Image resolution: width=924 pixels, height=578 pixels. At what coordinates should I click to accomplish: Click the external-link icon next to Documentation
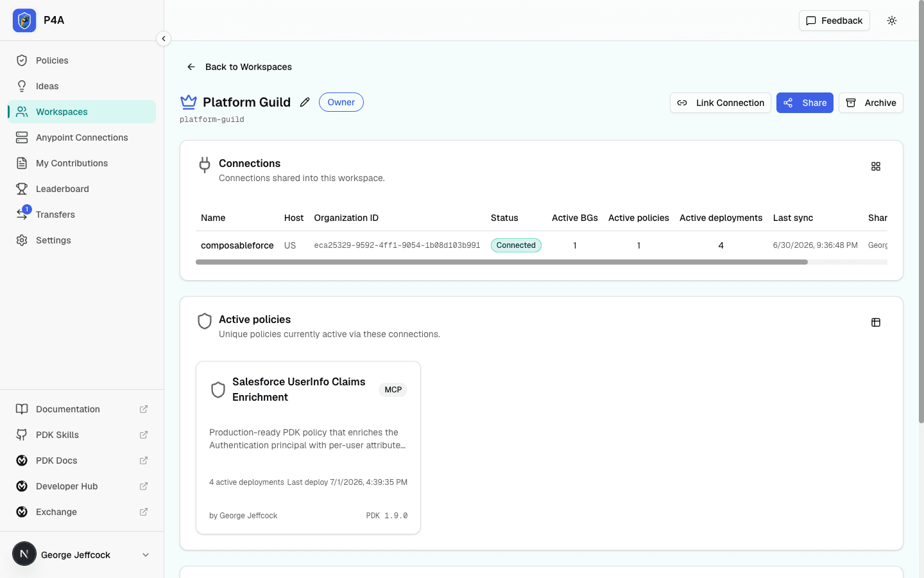(144, 409)
